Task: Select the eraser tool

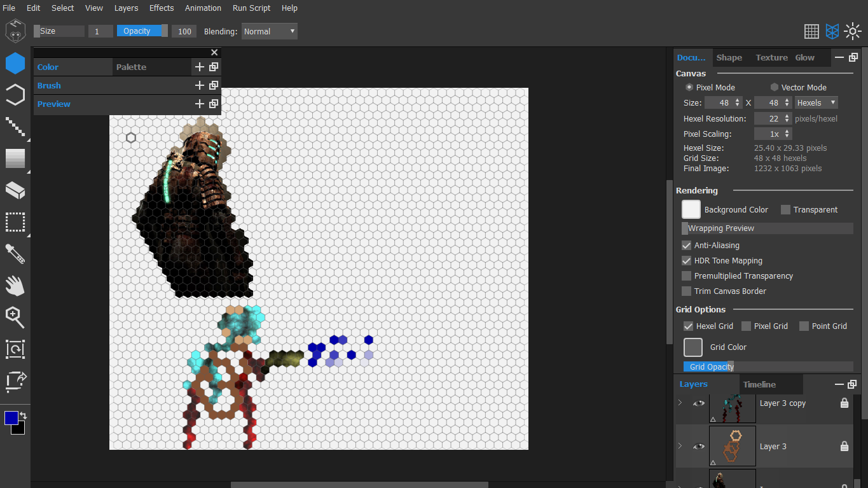Action: tap(15, 190)
